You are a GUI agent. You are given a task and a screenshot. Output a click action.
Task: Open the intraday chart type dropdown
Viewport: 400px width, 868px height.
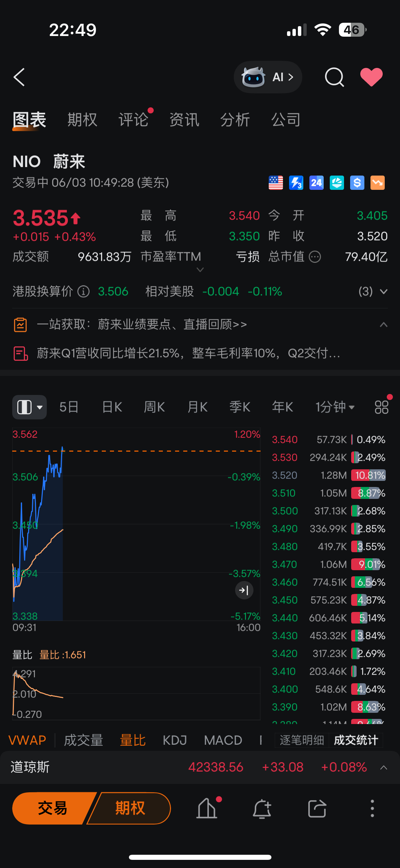click(x=30, y=407)
